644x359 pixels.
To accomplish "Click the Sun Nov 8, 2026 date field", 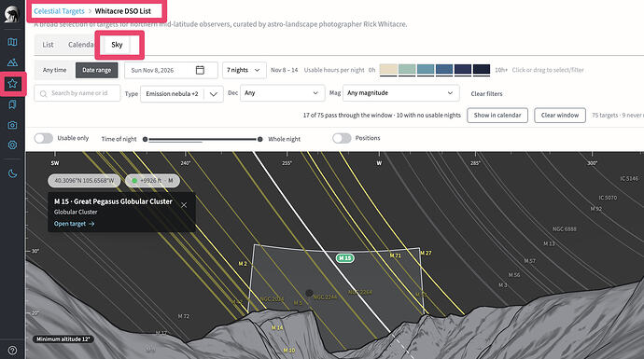I will [171, 70].
